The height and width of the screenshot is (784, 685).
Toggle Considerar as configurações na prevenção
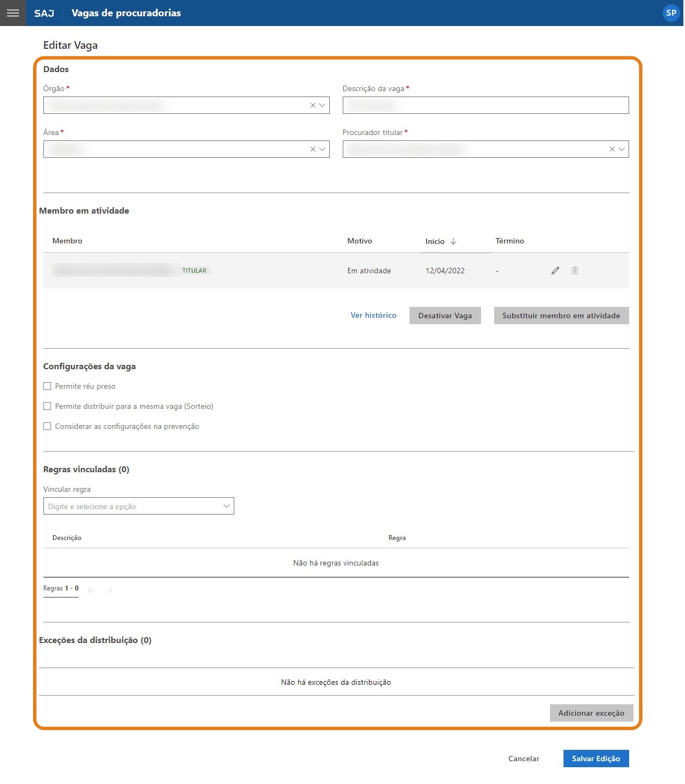(47, 427)
